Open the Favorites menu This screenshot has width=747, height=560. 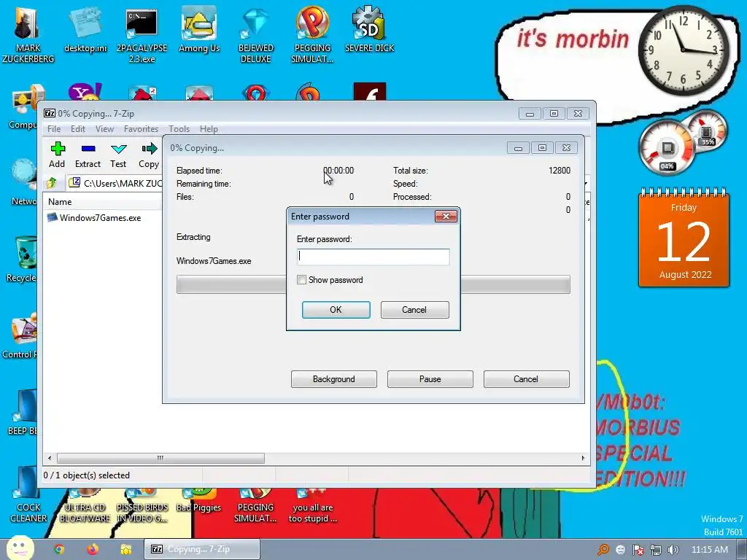[x=141, y=129]
